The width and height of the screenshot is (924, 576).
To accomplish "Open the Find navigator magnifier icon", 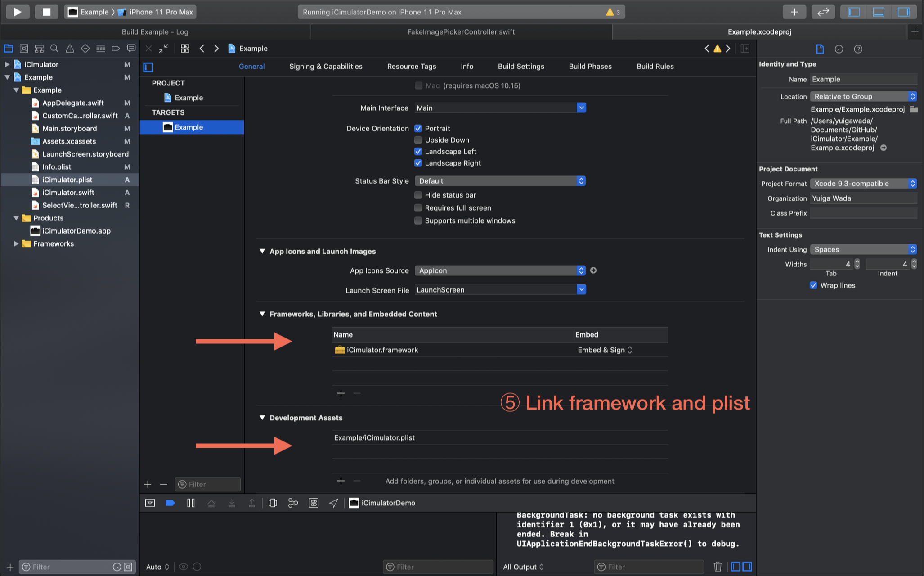I will (54, 49).
